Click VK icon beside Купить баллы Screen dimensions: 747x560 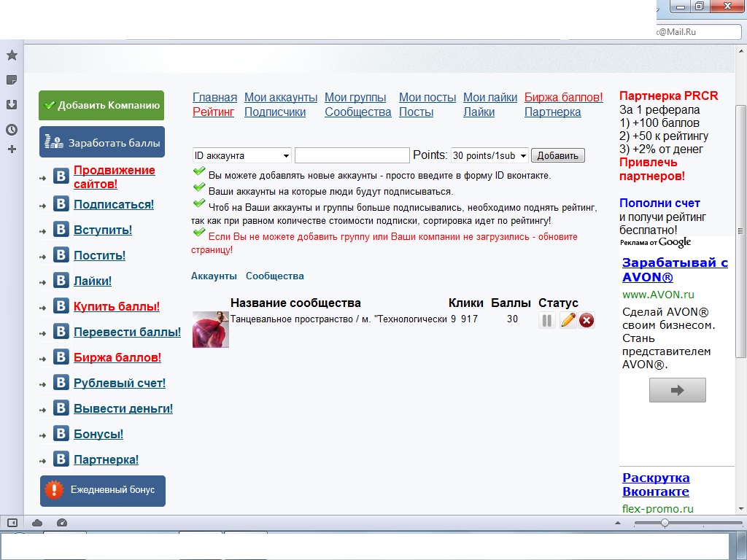click(x=61, y=306)
